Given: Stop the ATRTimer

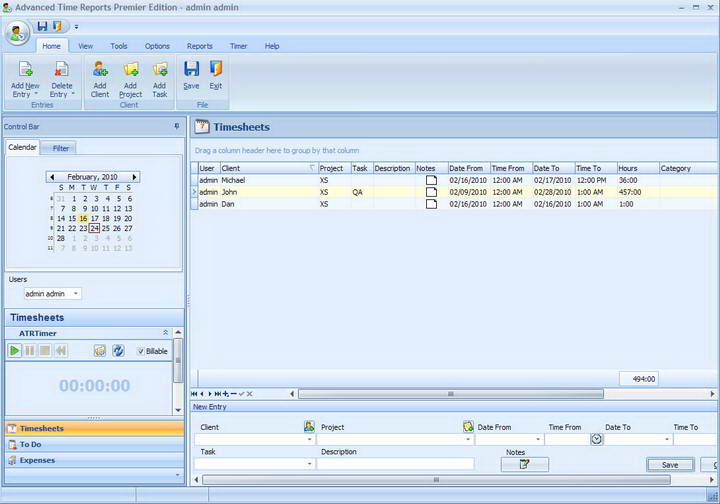Looking at the screenshot, I should (x=45, y=351).
